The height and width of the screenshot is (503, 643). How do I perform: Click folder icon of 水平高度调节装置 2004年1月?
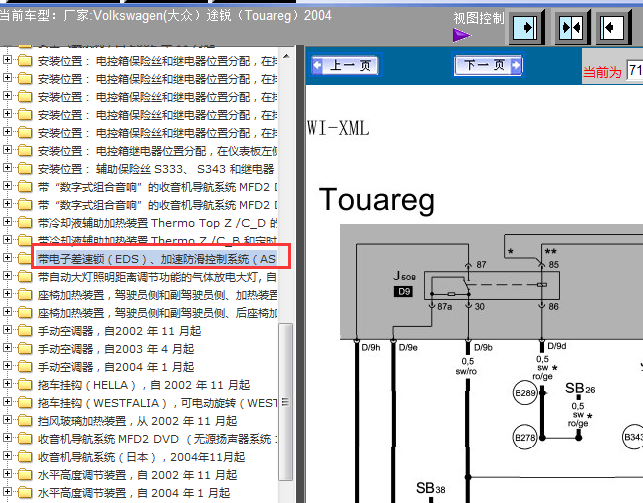click(25, 493)
